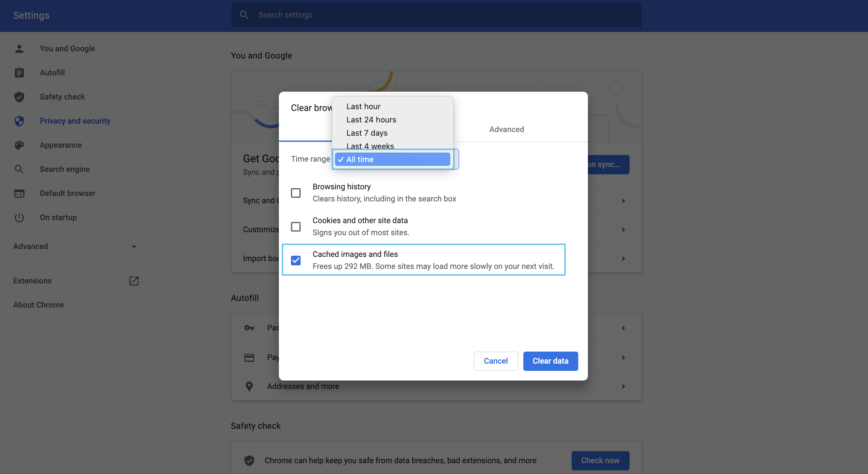Screen dimensions: 868x474
Task: Choose Last 7 days from the time range list
Action: click(x=392, y=133)
